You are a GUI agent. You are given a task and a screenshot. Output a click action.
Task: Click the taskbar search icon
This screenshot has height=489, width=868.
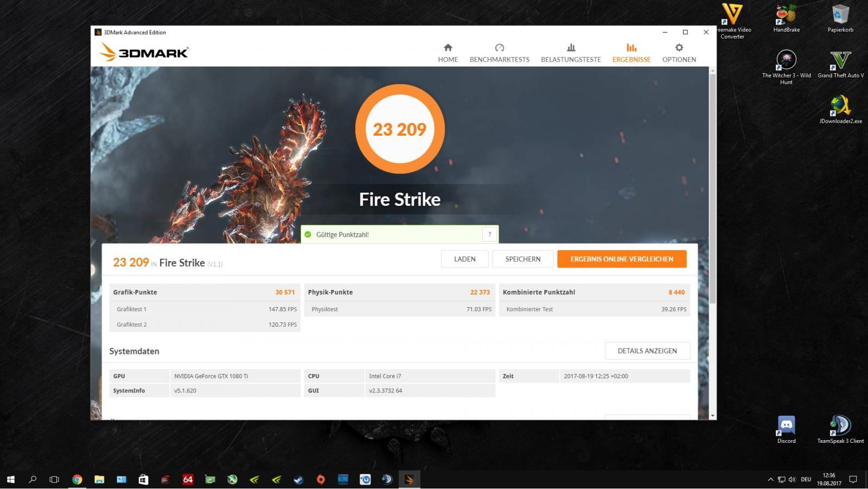pos(33,479)
